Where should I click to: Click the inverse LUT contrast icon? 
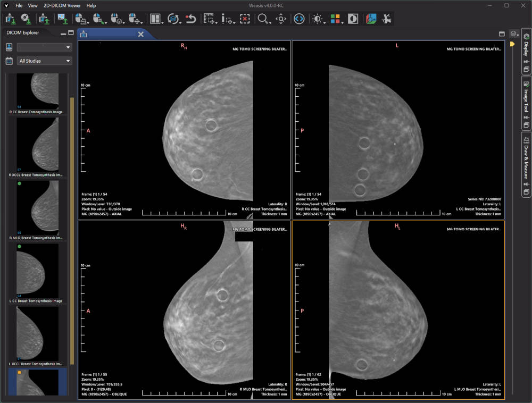pyautogui.click(x=353, y=19)
